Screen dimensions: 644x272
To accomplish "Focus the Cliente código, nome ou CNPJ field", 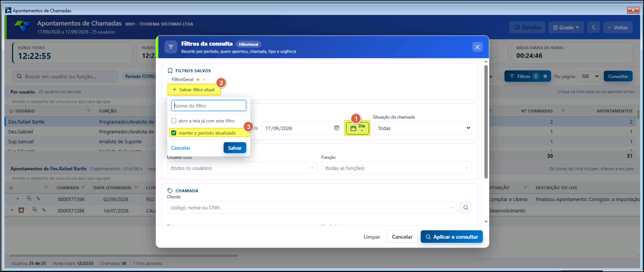I will 312,208.
